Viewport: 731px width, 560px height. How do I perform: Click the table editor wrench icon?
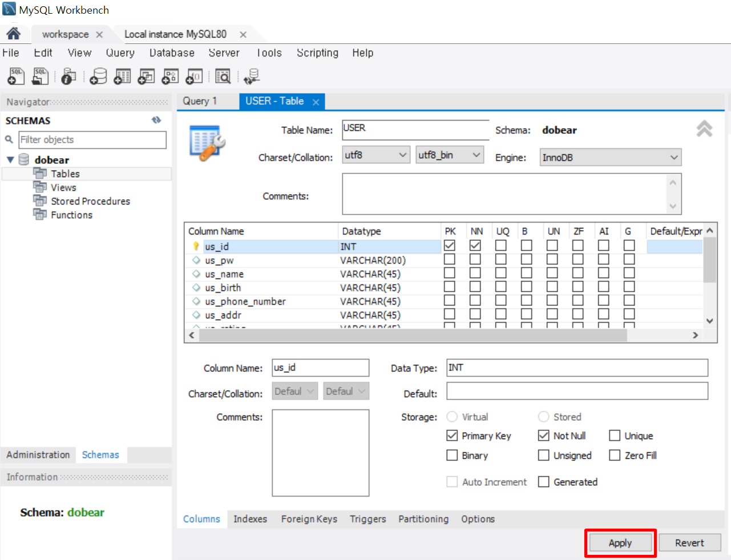click(207, 143)
